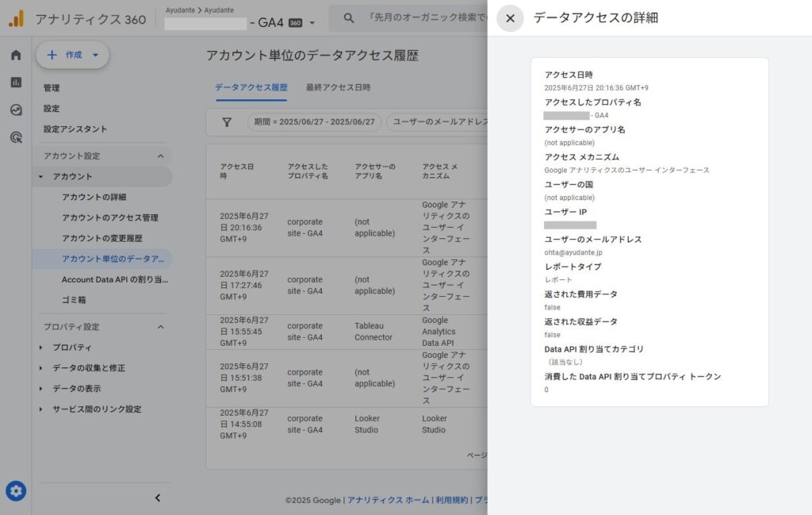The image size is (812, 515).
Task: Click the Data API 割り当てカテゴリ value
Action: tap(565, 362)
